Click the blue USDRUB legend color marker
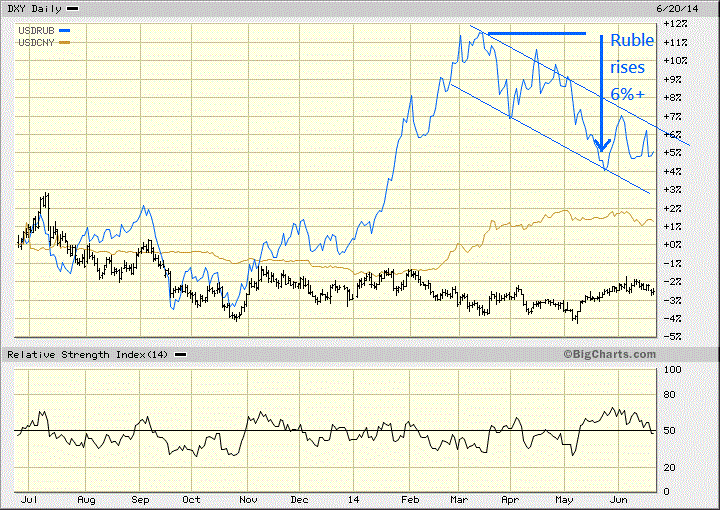This screenshot has width=720, height=510. 66,32
